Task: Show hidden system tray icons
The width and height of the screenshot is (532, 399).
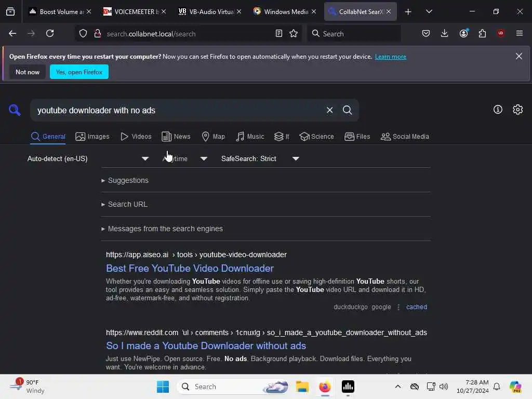Action: 397,387
